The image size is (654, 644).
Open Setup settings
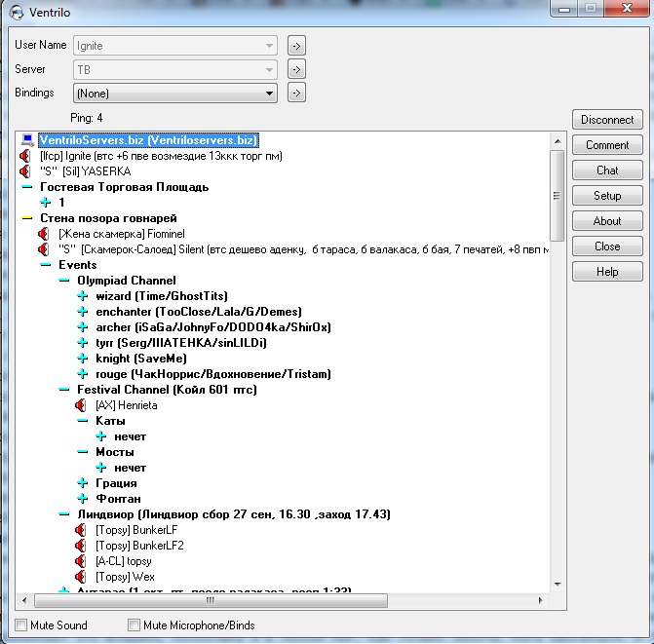coord(607,196)
